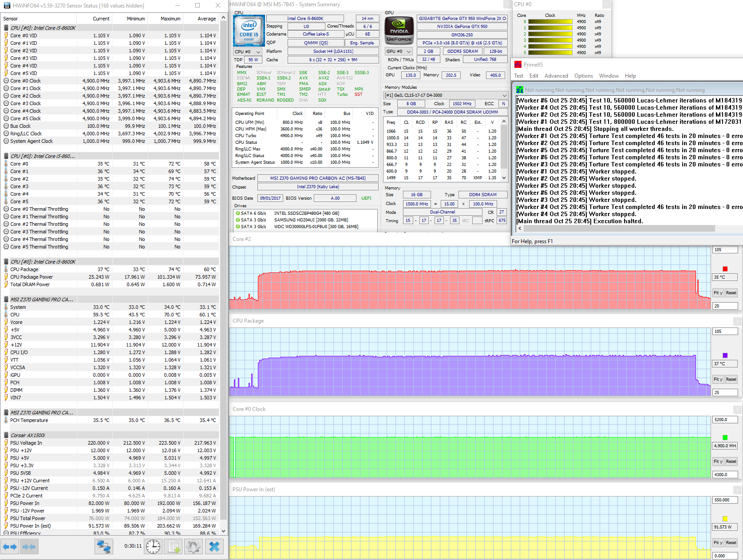Viewport: 743px width, 560px height.
Task: Open the remote network monitoring icon
Action: 104,547
